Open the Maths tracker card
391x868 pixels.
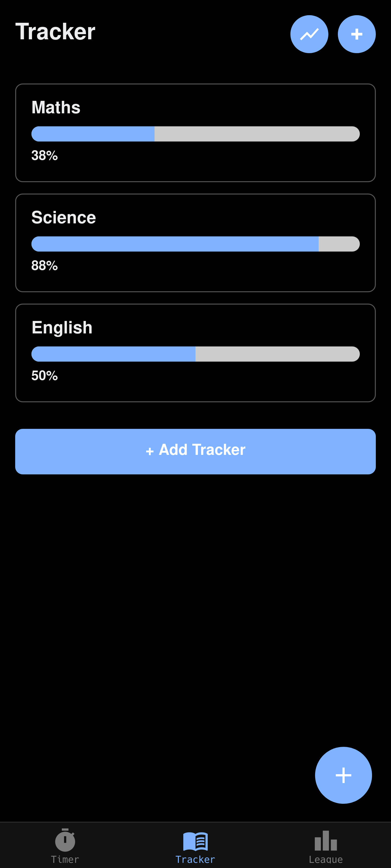[195, 133]
